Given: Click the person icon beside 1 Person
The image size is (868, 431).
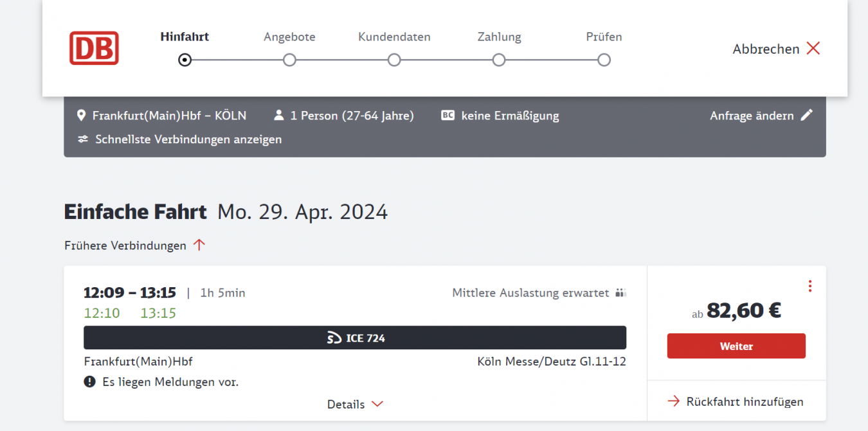Looking at the screenshot, I should point(278,116).
